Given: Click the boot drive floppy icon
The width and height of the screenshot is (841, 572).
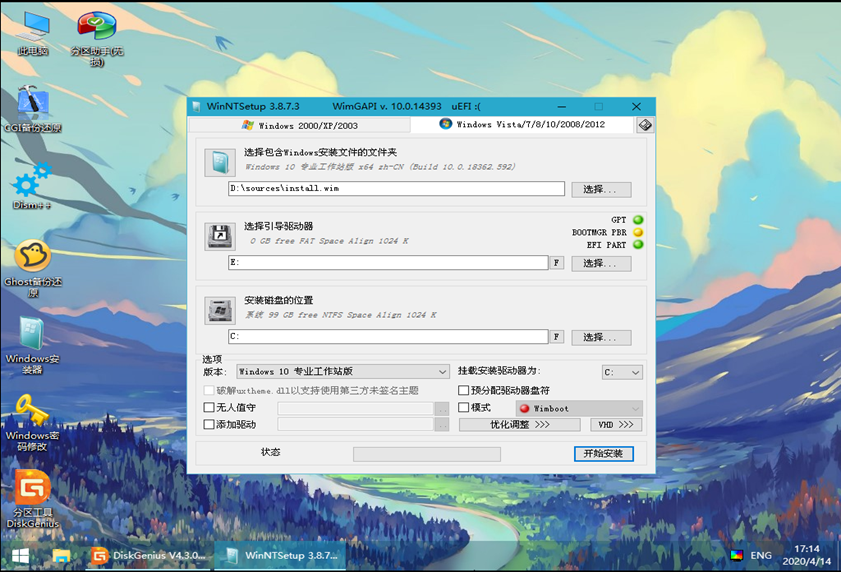Looking at the screenshot, I should tap(220, 237).
